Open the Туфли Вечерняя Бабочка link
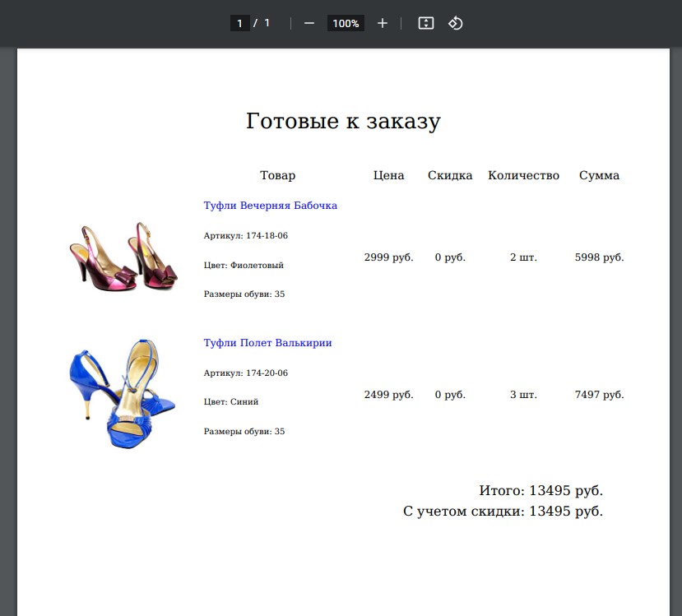This screenshot has width=682, height=616. tap(270, 205)
